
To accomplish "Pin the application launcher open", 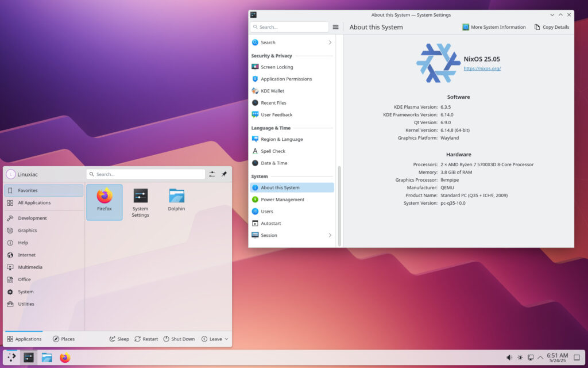I will (x=224, y=174).
